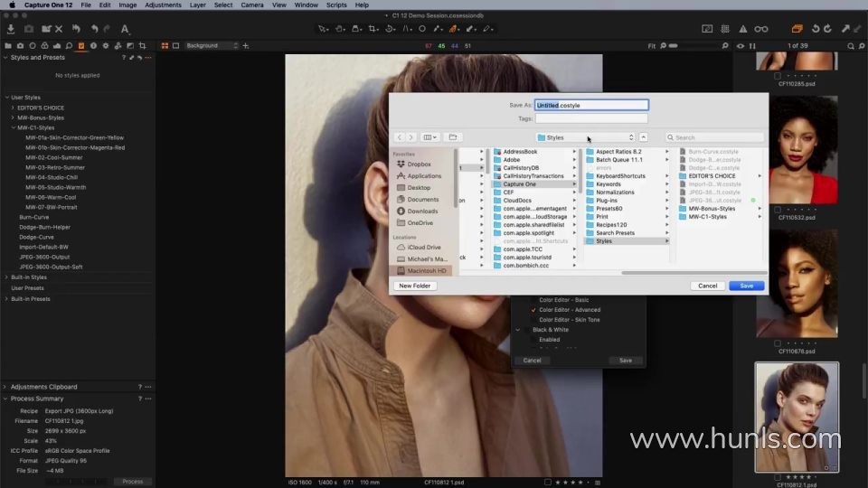Screen dimensions: 868x488
Task: Toggle Color Editor - Skin Tone checkbox
Action: coord(533,320)
